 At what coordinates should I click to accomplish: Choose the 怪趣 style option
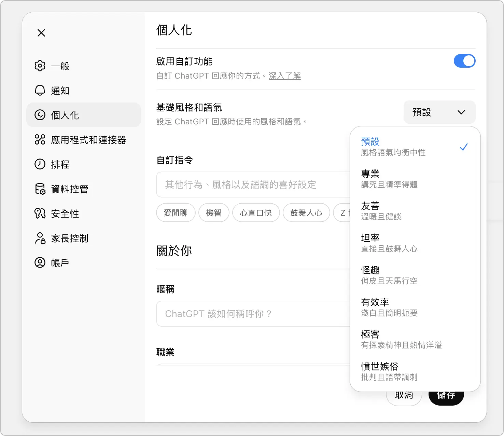(415, 275)
